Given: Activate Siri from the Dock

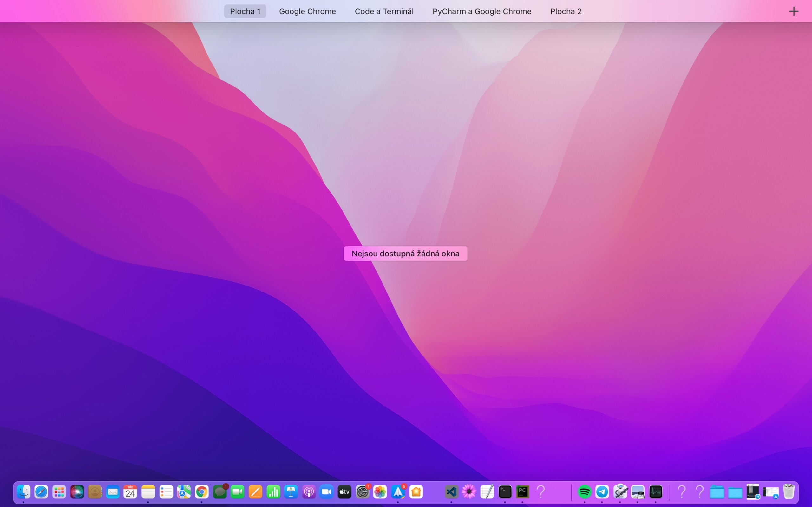Looking at the screenshot, I should 77,492.
